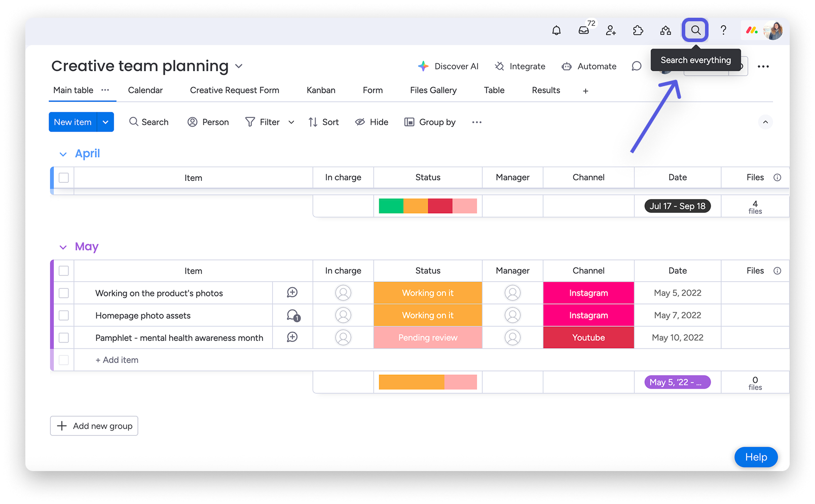Click the May Files column info icon

tap(777, 271)
